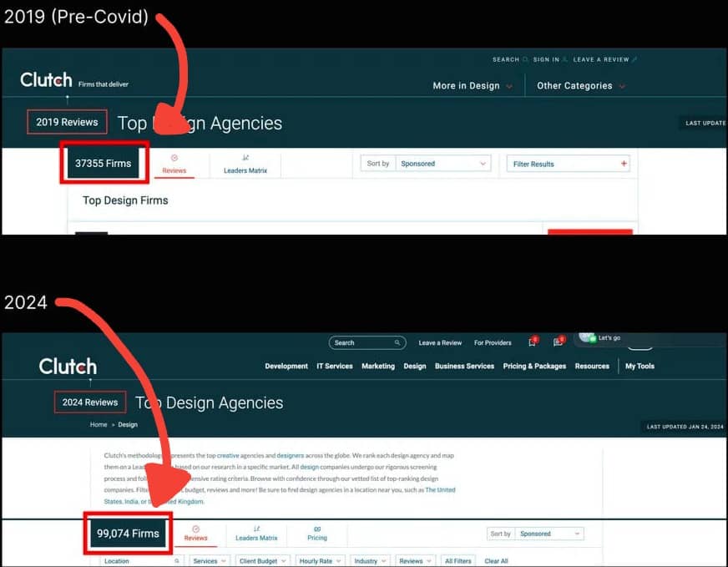The image size is (728, 567).
Task: Select the Leaders Matrix tab in the 2024 page
Action: click(256, 533)
